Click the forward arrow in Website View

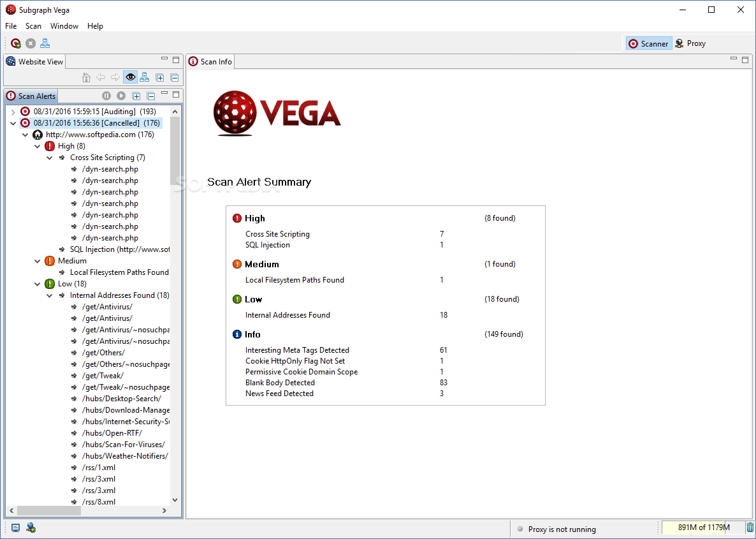tap(115, 77)
